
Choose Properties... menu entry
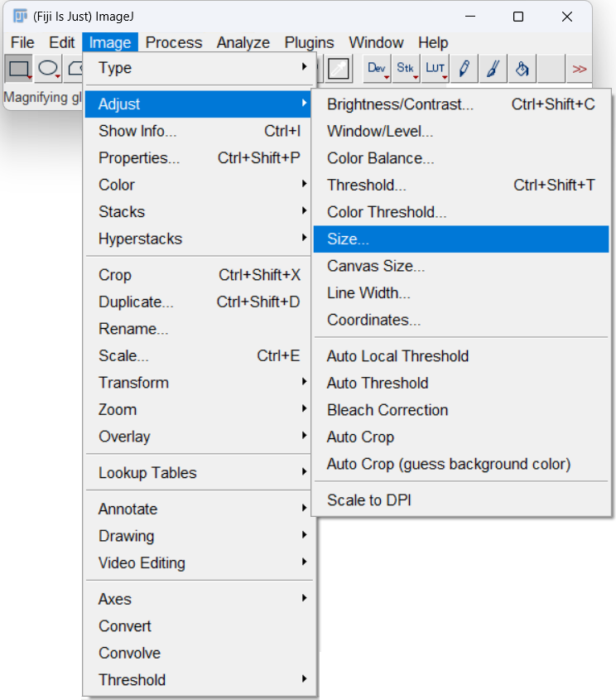coord(199,158)
